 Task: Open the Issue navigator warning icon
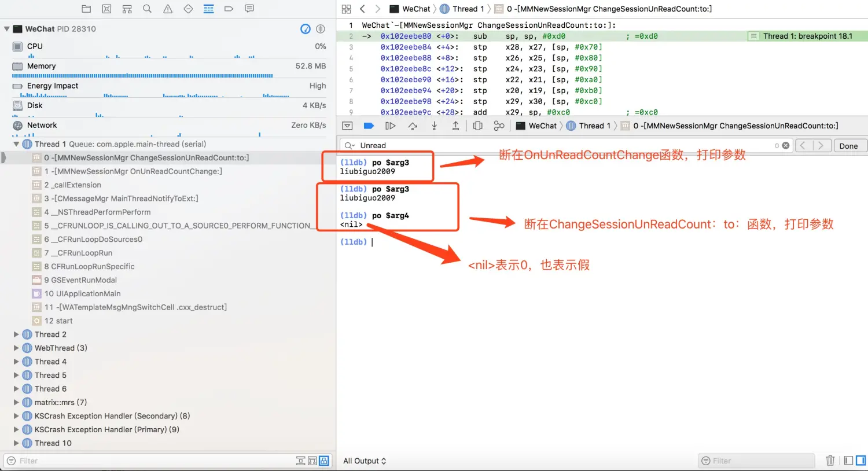168,9
